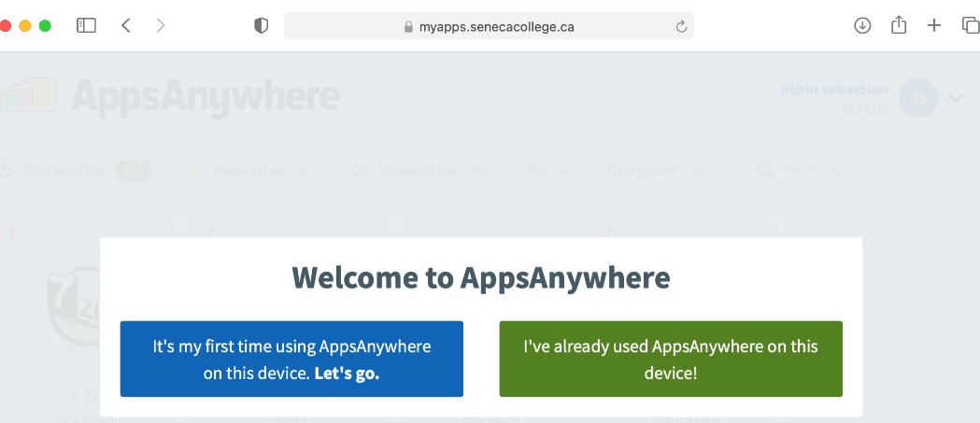The width and height of the screenshot is (980, 423).
Task: Add a new tab with plus icon
Action: pos(933,25)
